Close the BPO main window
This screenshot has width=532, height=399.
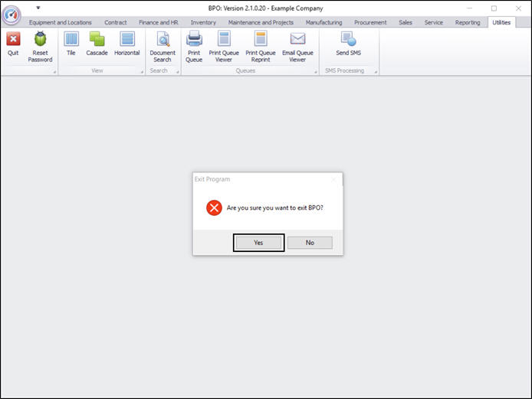point(518,8)
